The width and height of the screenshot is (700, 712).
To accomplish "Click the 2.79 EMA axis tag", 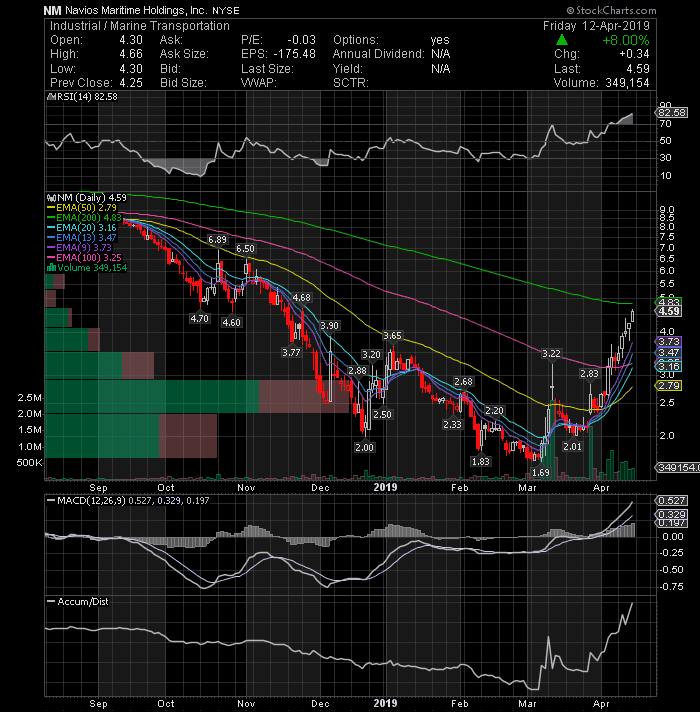I will point(669,386).
